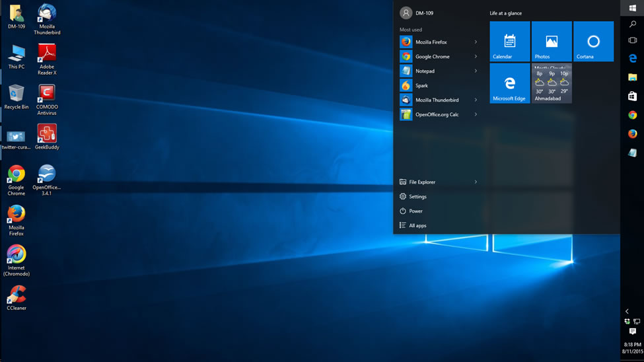Expand Google Chrome jump list arrow
The image size is (644, 362).
click(x=476, y=56)
